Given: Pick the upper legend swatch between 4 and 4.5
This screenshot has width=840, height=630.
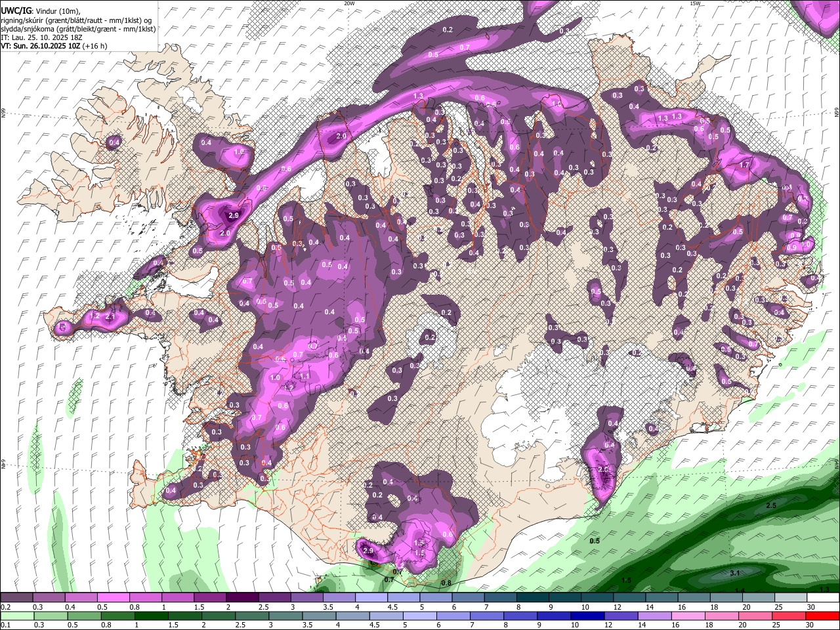Looking at the screenshot, I should 371,598.
